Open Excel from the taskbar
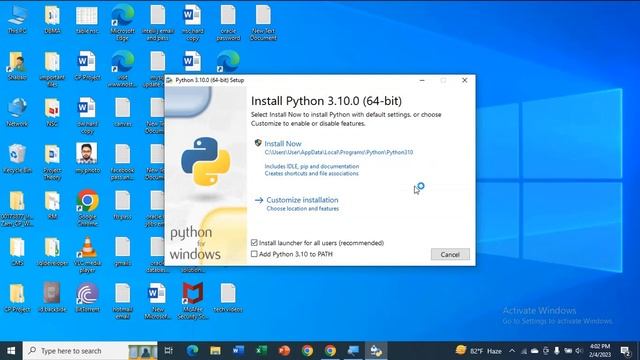This screenshot has height=360, width=640. tap(261, 351)
